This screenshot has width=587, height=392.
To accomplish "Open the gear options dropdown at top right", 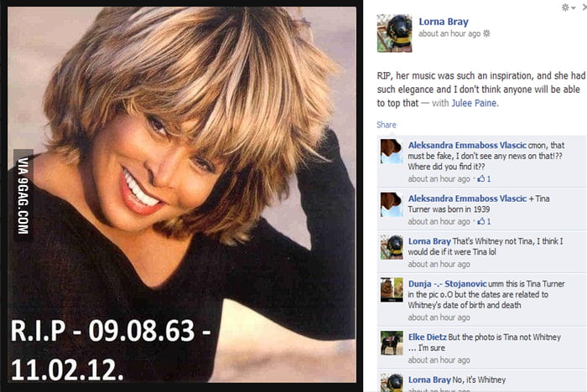I will (569, 8).
